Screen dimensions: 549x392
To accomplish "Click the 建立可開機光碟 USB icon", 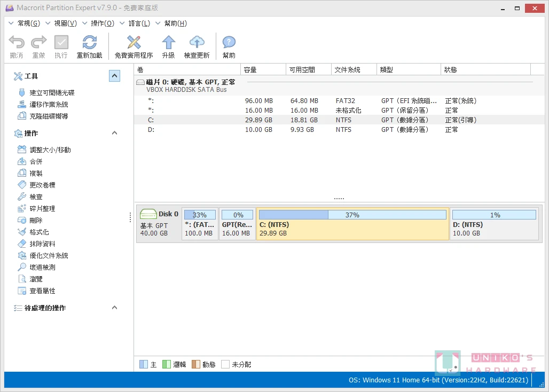I will [22, 92].
